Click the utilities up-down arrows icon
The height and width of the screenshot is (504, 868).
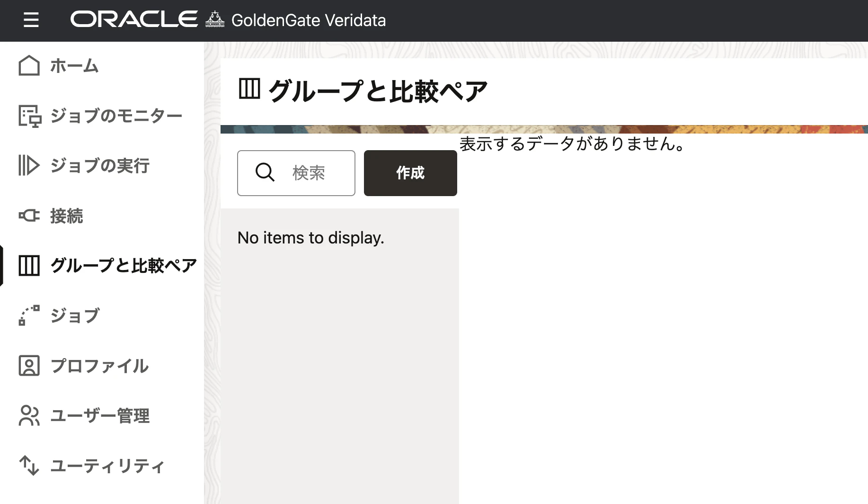point(29,466)
